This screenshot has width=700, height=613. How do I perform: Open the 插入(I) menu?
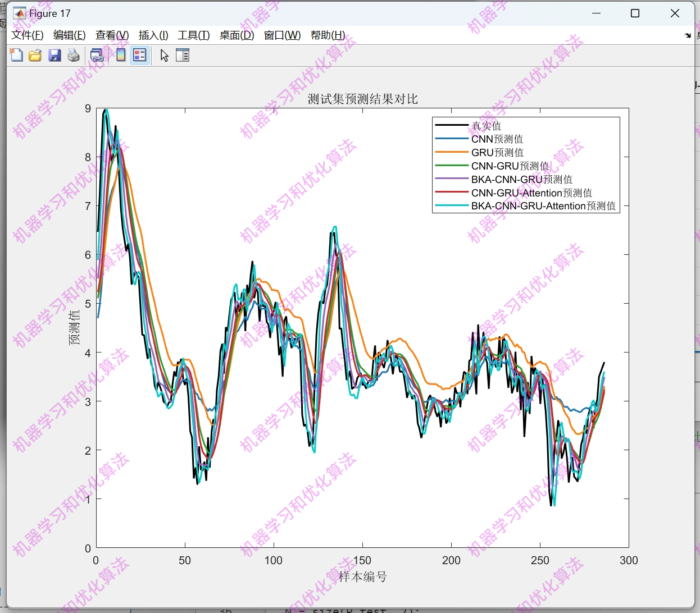(153, 35)
